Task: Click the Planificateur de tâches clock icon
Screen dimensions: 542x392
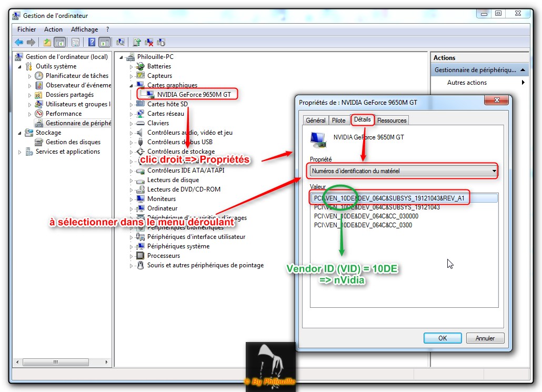Action: [x=39, y=75]
